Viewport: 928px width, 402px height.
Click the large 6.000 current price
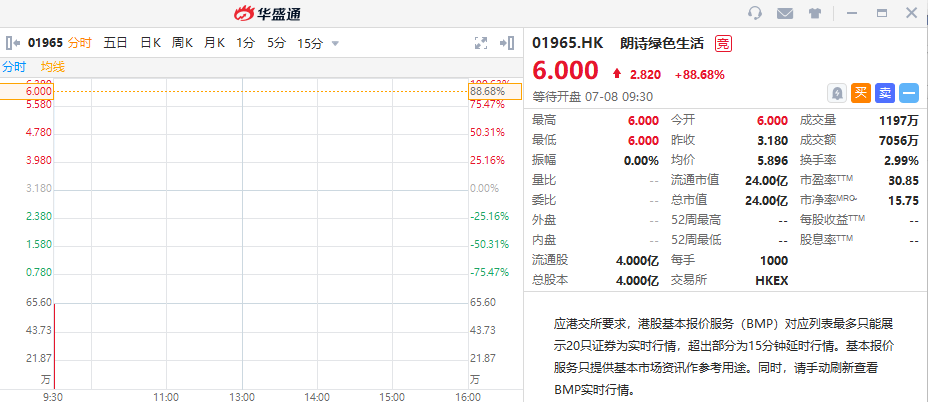tap(566, 70)
